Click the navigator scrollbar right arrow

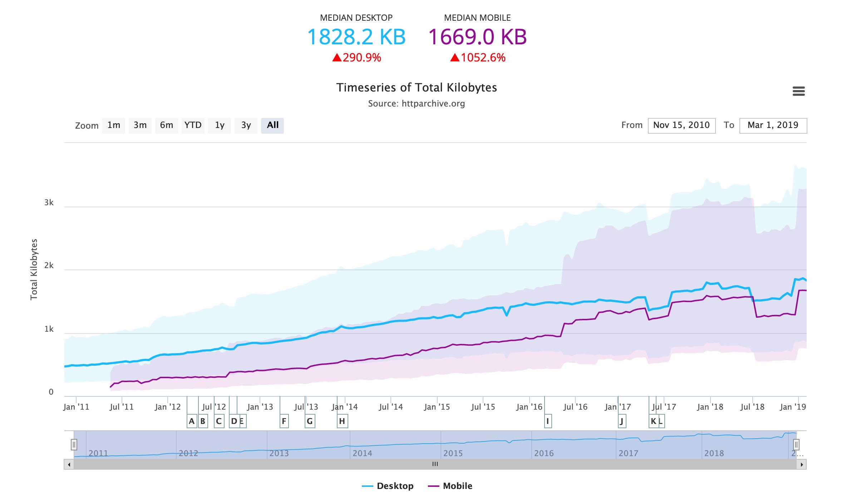coord(802,464)
